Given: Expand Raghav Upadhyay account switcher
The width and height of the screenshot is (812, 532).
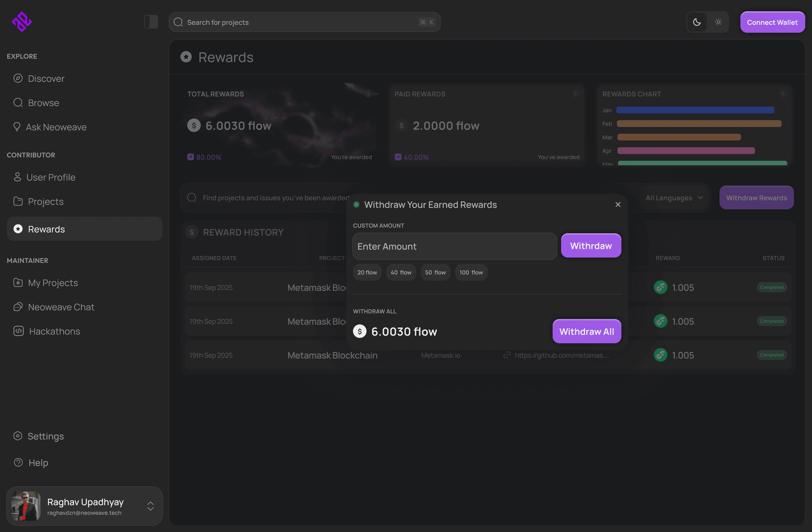Looking at the screenshot, I should [151, 506].
